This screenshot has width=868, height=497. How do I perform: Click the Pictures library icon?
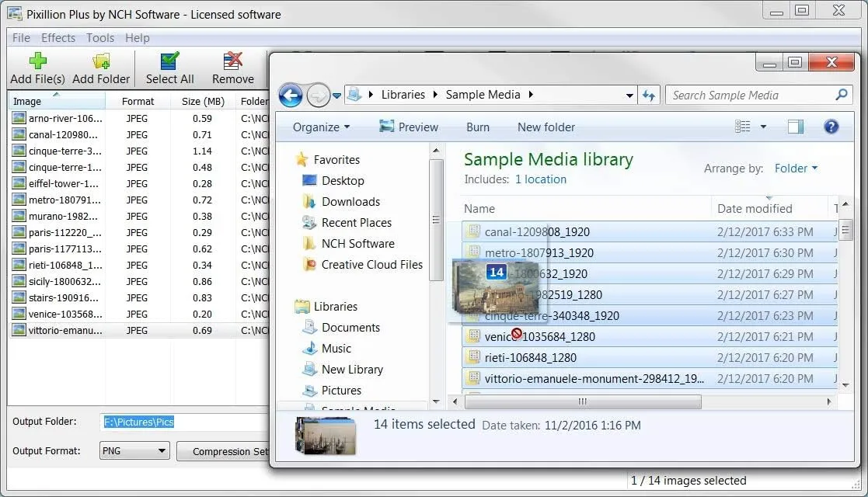point(309,390)
